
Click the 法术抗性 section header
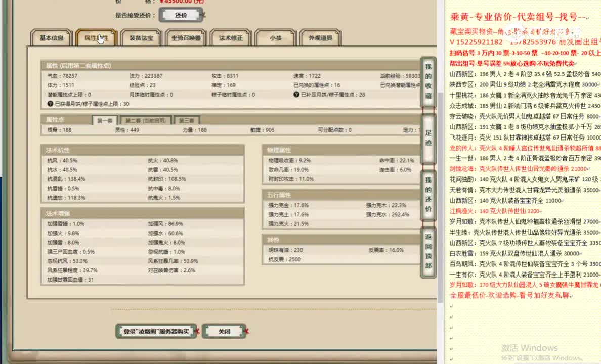coord(143,150)
